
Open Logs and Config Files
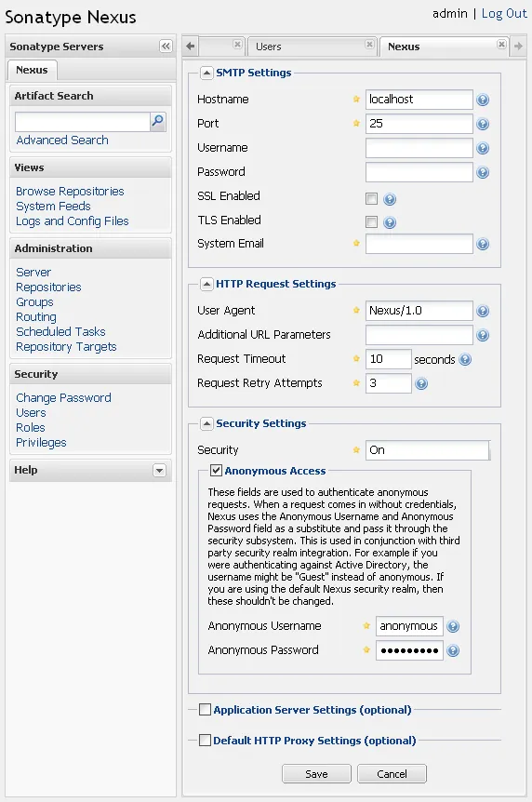click(x=73, y=221)
